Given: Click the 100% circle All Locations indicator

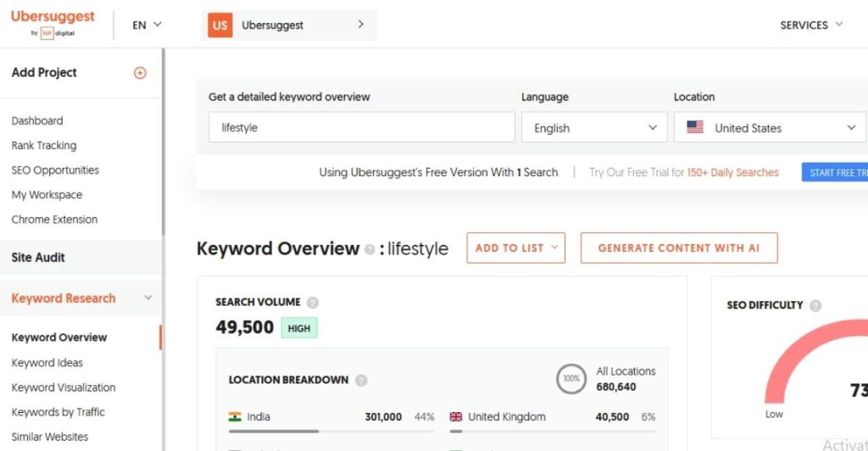Looking at the screenshot, I should [x=571, y=379].
